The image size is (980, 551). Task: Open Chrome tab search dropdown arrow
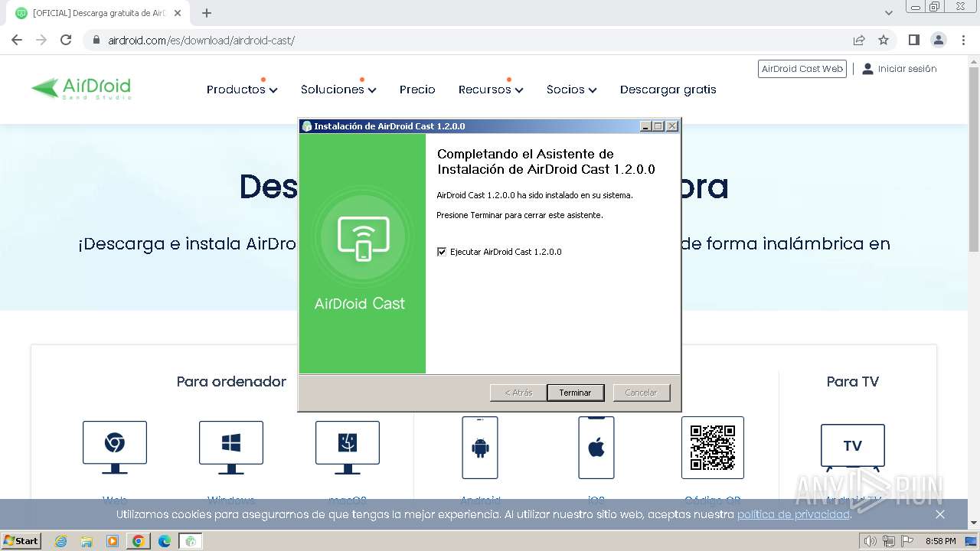click(x=889, y=13)
